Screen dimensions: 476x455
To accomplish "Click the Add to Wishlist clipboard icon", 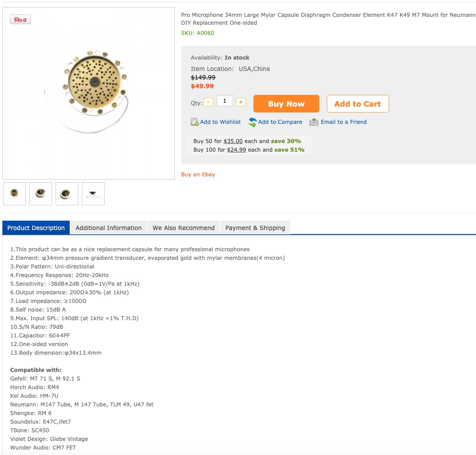I will tap(195, 122).
